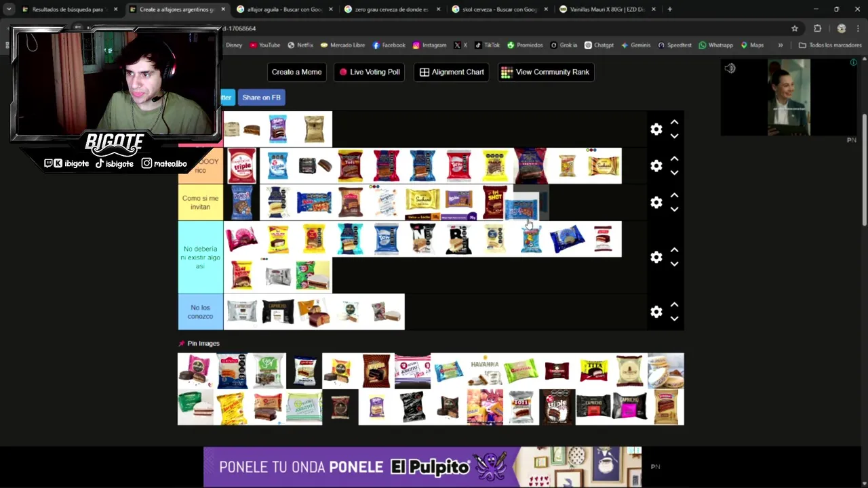This screenshot has width=868, height=488.
Task: Open the Promiedos bookmark
Action: [x=525, y=45]
